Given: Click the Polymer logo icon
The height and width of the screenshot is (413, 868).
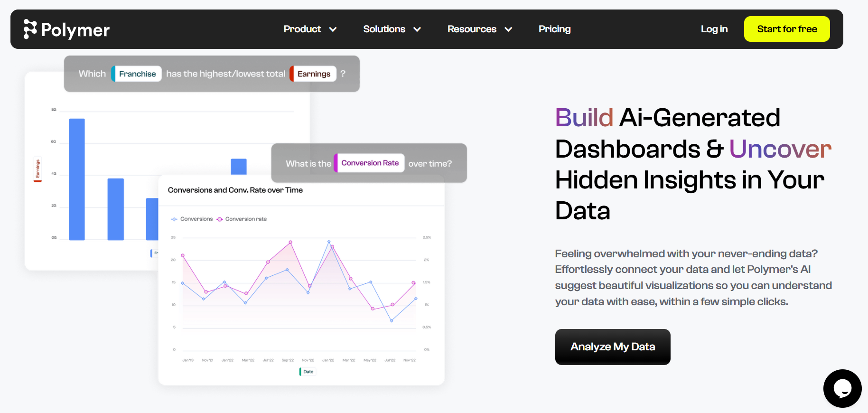Looking at the screenshot, I should pyautogui.click(x=30, y=29).
